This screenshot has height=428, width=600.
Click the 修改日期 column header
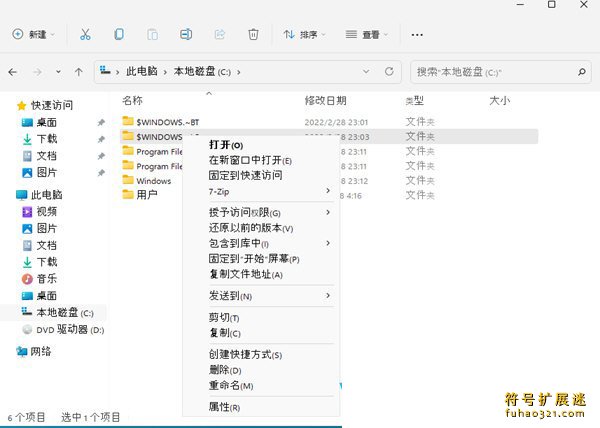point(325,100)
